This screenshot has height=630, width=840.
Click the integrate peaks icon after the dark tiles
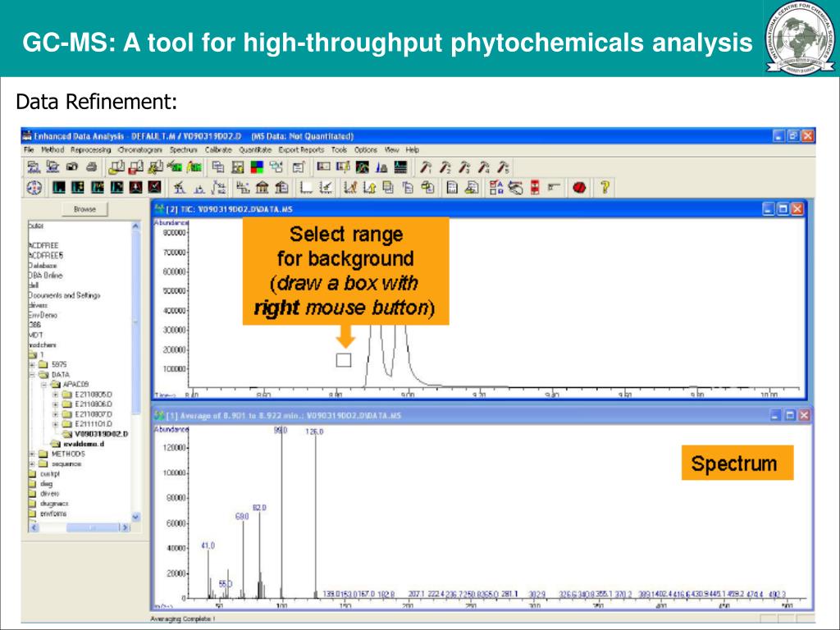coord(180,188)
